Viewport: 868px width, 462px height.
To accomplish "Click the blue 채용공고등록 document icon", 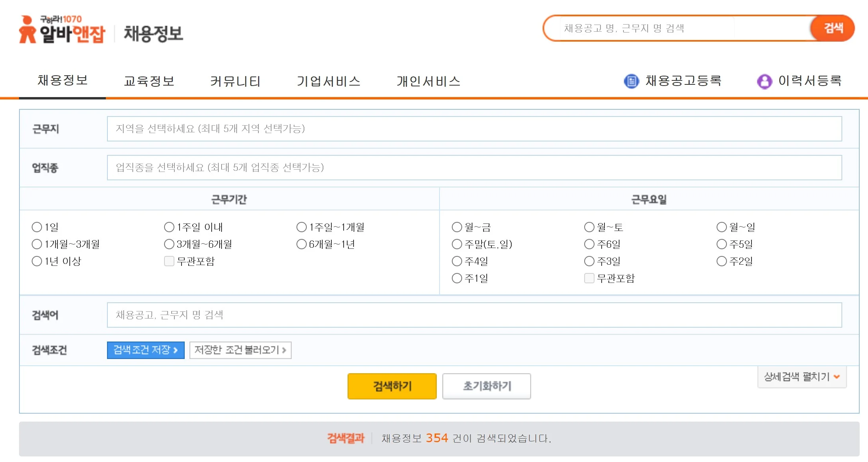I will pos(631,81).
